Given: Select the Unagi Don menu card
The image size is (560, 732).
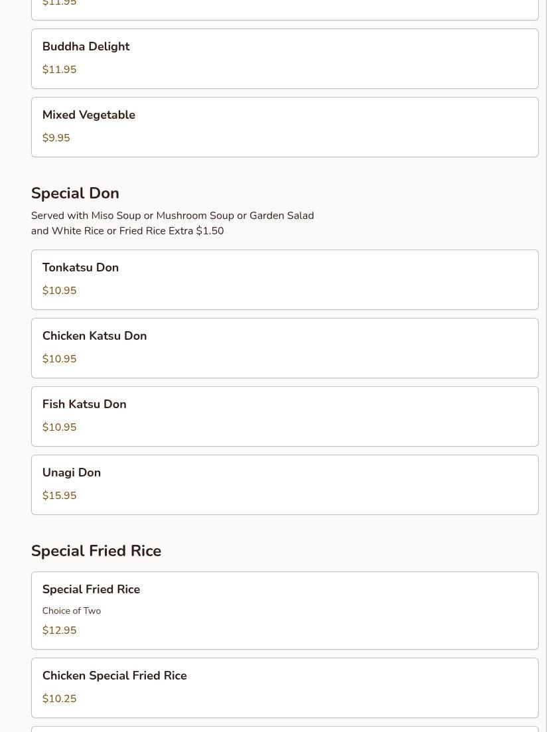Looking at the screenshot, I should pyautogui.click(x=284, y=484).
